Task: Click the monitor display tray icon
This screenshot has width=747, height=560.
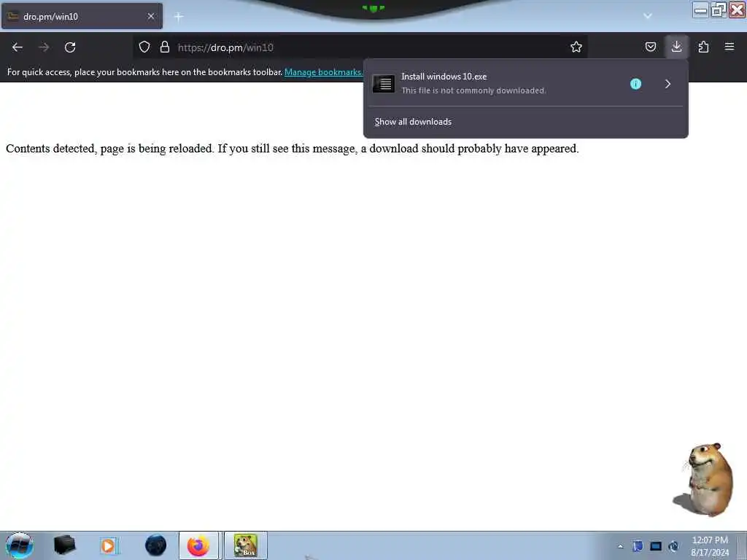Action: tap(656, 546)
